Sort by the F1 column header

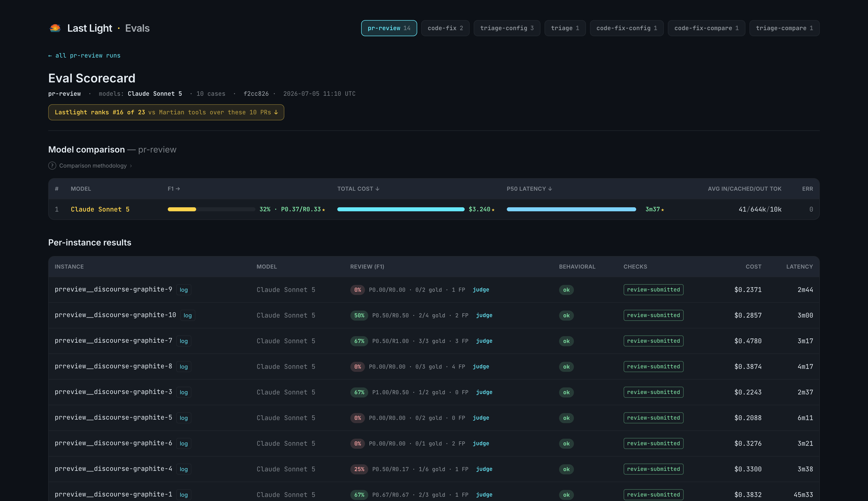pyautogui.click(x=174, y=188)
